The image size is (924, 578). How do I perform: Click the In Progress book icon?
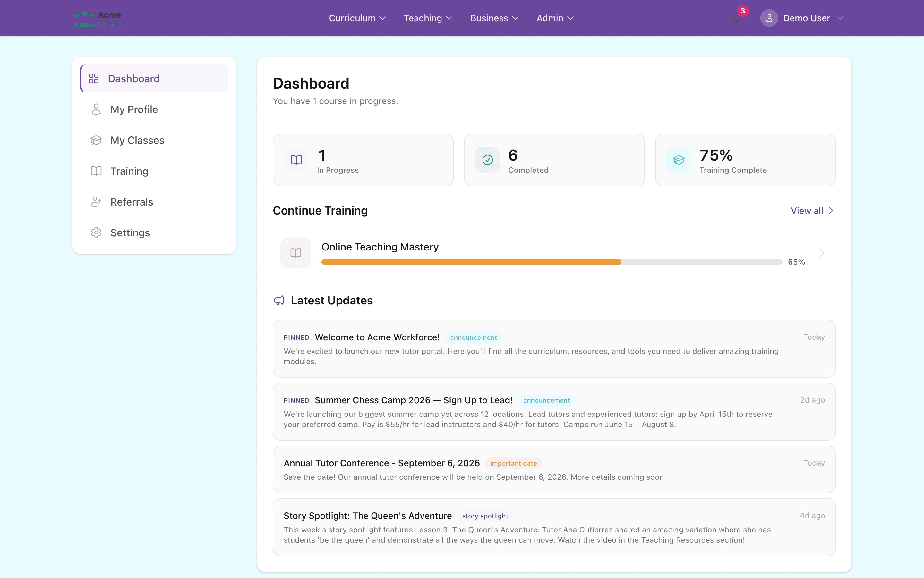[296, 160]
